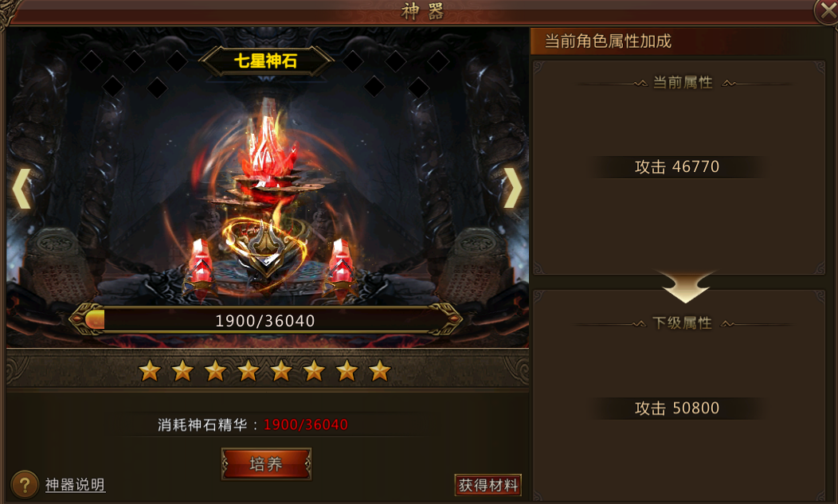Select the 攻击 50800 next-level attribute

(x=676, y=408)
